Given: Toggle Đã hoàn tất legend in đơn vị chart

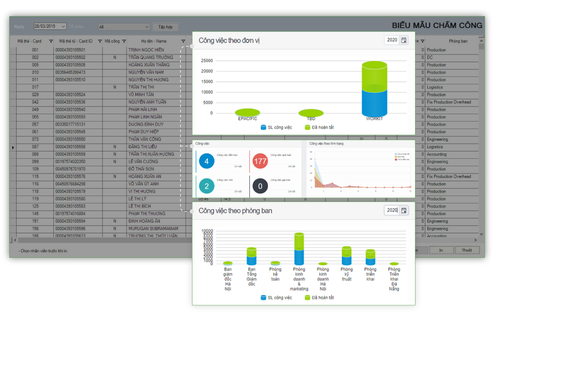Looking at the screenshot, I should coord(319,127).
